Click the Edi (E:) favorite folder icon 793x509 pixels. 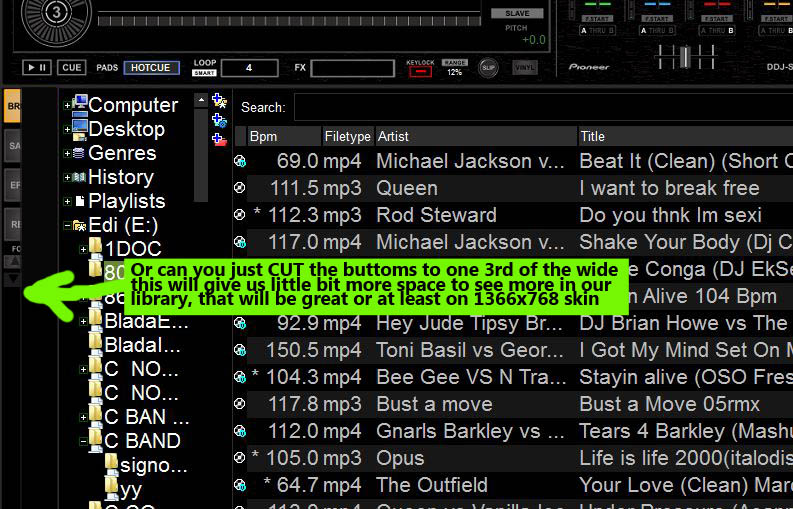79,225
